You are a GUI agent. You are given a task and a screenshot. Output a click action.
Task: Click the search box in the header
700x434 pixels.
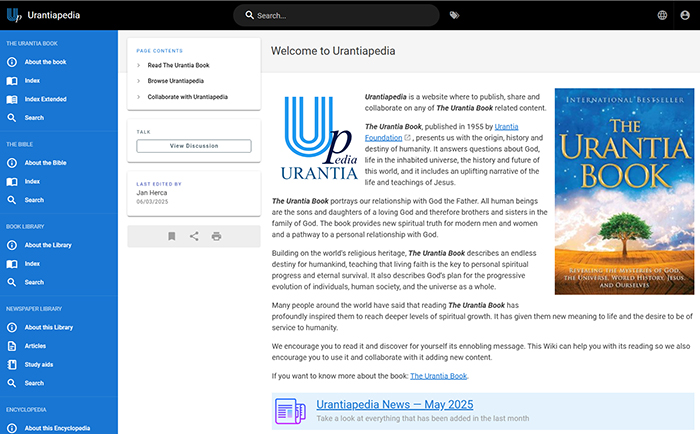(x=336, y=15)
